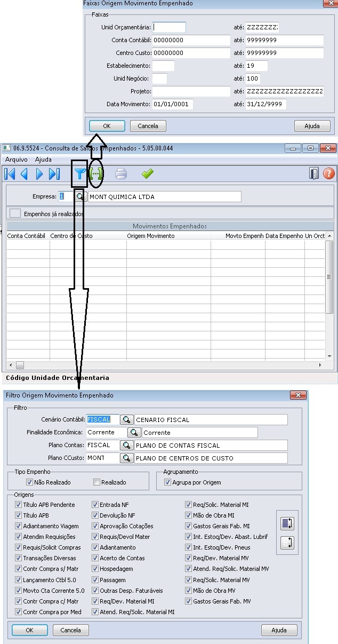Image resolution: width=338 pixels, height=644 pixels.
Task: Go to next record arrow icon
Action: coord(39,174)
